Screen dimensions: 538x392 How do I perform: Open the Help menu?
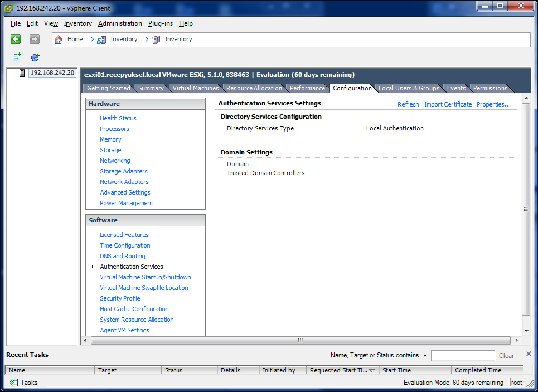pos(186,23)
